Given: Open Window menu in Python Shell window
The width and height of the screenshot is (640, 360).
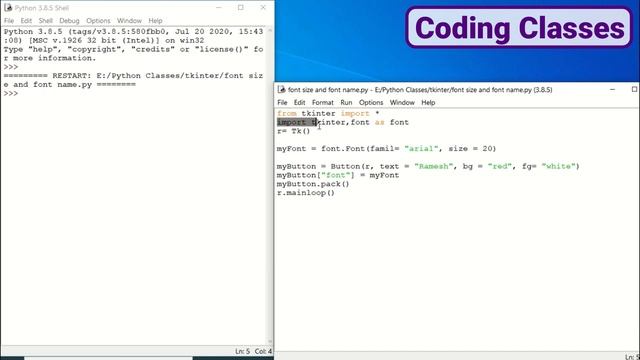Looking at the screenshot, I should (x=129, y=20).
